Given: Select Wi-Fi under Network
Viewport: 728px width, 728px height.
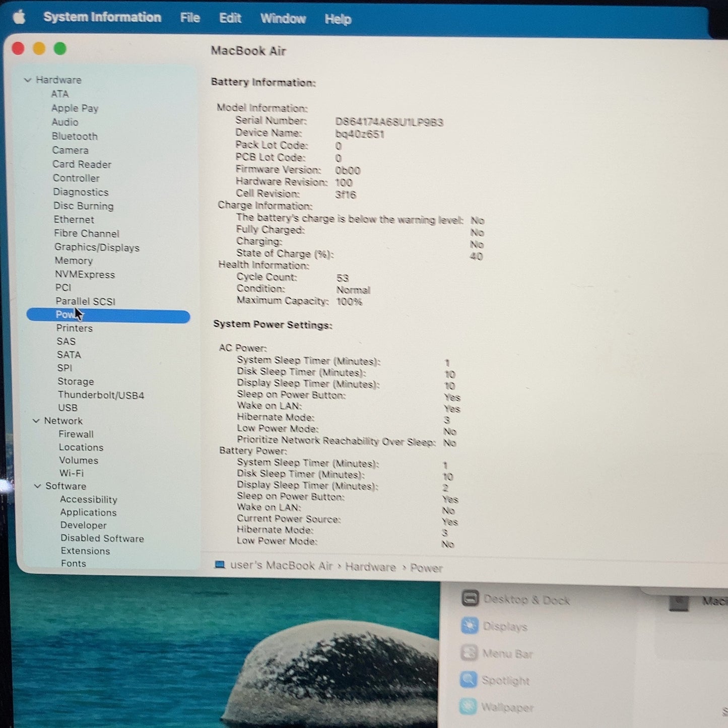Looking at the screenshot, I should tap(72, 473).
